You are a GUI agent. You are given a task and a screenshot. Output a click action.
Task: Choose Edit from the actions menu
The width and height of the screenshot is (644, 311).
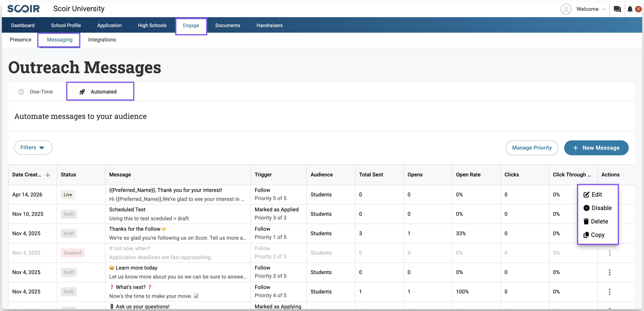click(x=597, y=194)
